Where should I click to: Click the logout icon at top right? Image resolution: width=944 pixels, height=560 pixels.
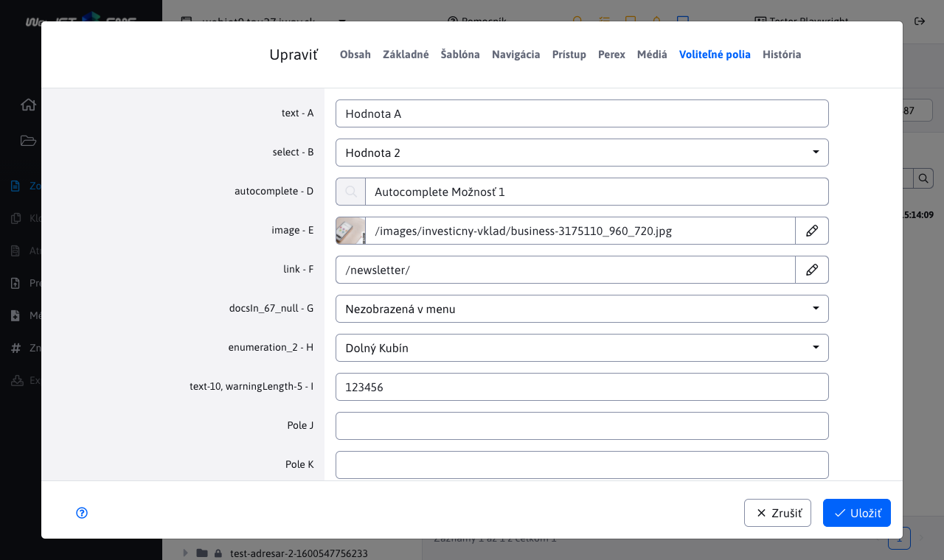point(920,21)
